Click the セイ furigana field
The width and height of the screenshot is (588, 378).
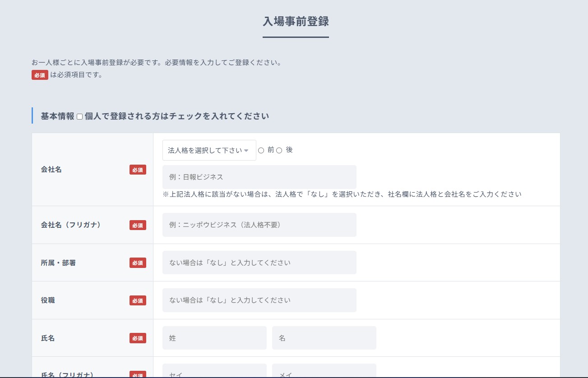(x=214, y=373)
